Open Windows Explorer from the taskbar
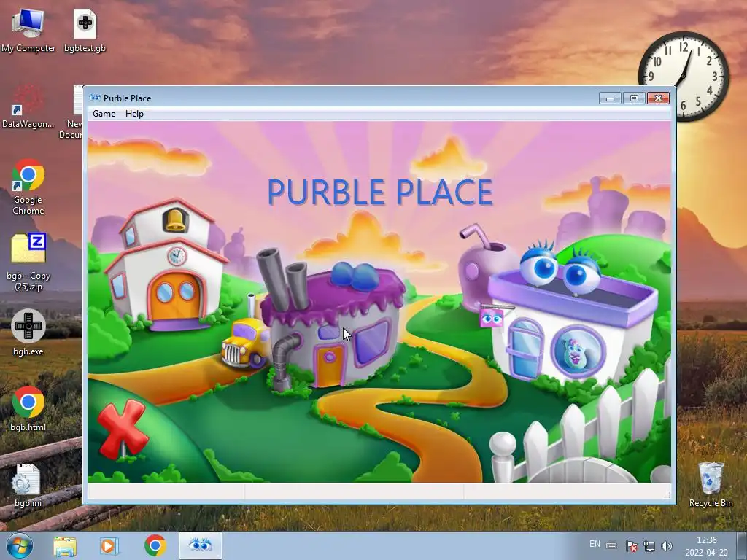This screenshot has width=747, height=560. tap(65, 545)
